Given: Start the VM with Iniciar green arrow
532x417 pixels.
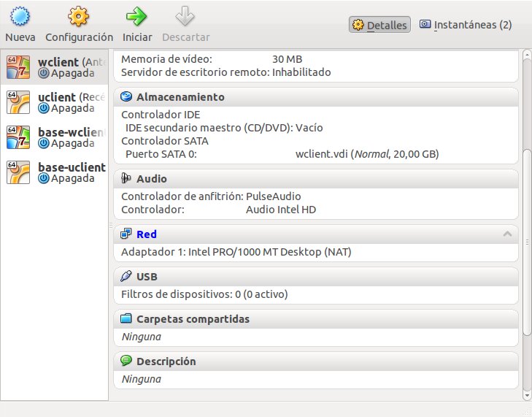Looking at the screenshot, I should 136,16.
